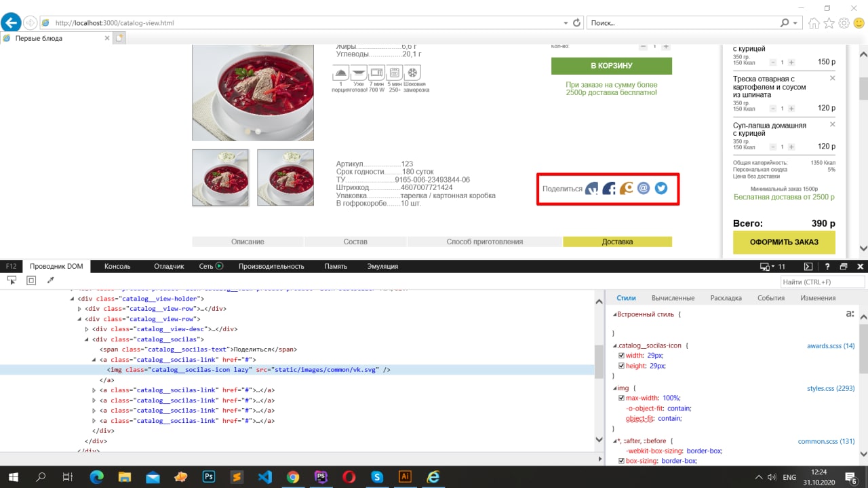Viewport: 868px width, 488px height.
Task: Activate the Select element tool in DevTools
Action: (12, 280)
